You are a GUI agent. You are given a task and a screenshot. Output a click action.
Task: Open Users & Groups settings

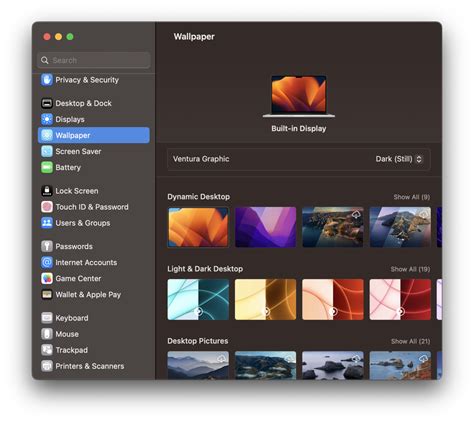click(x=94, y=223)
